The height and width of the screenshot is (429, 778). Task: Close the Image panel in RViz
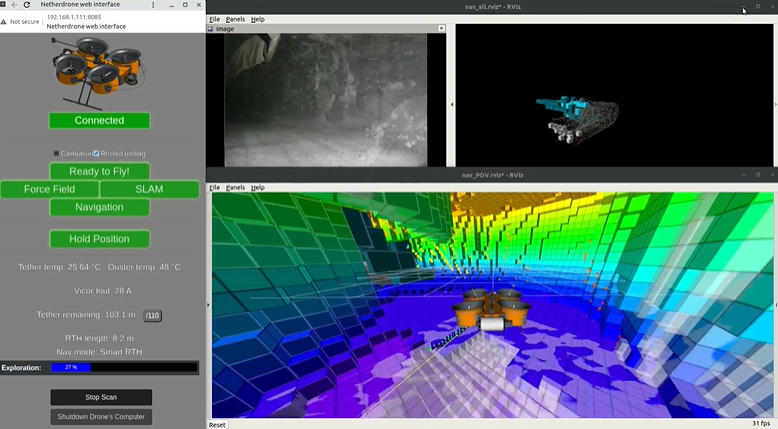[442, 29]
